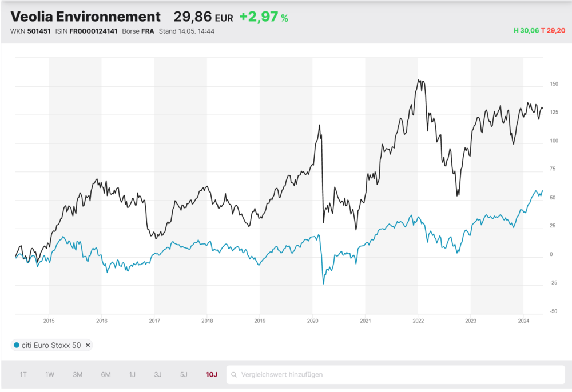
Task: Click the daily low value T 29,20
Action: point(553,31)
